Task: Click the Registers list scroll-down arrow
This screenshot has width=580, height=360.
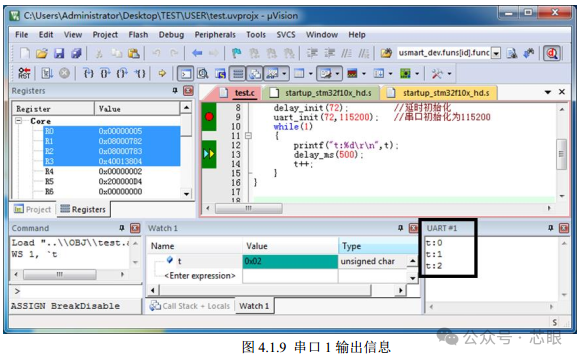Action: click(186, 194)
